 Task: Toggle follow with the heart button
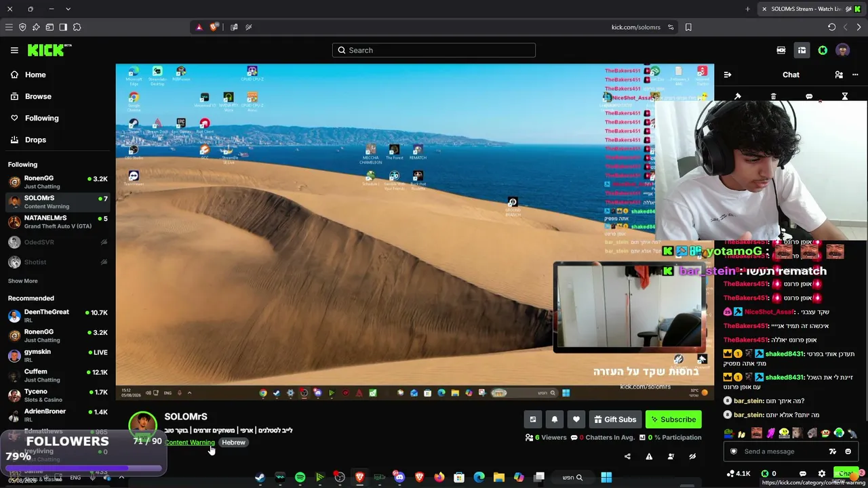(x=576, y=420)
